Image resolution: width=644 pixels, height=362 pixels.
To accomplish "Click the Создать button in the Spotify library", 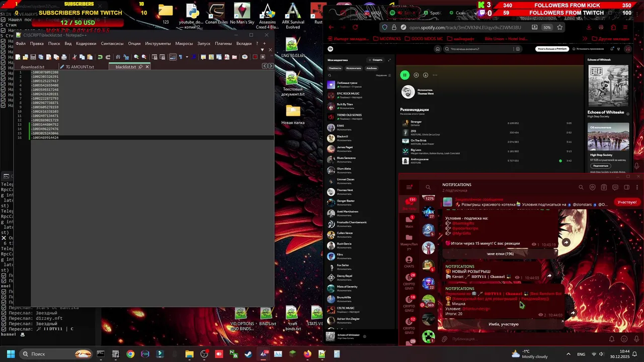I will click(x=375, y=60).
